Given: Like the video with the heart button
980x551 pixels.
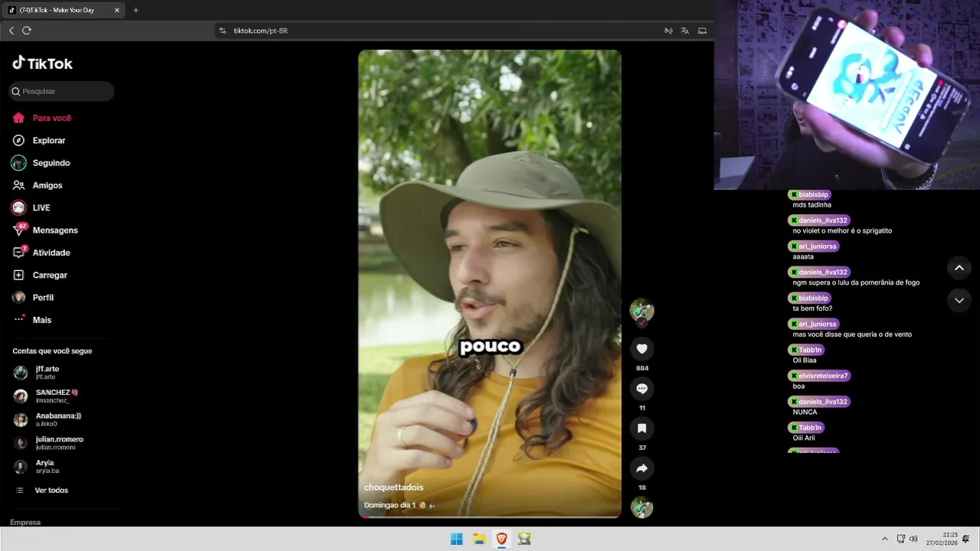Looking at the screenshot, I should [642, 349].
